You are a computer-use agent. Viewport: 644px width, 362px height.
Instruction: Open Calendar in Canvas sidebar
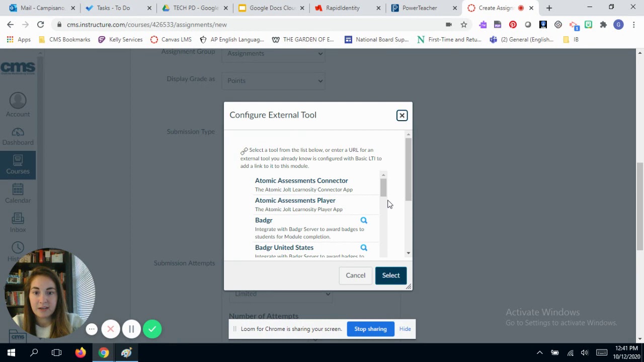click(x=18, y=194)
